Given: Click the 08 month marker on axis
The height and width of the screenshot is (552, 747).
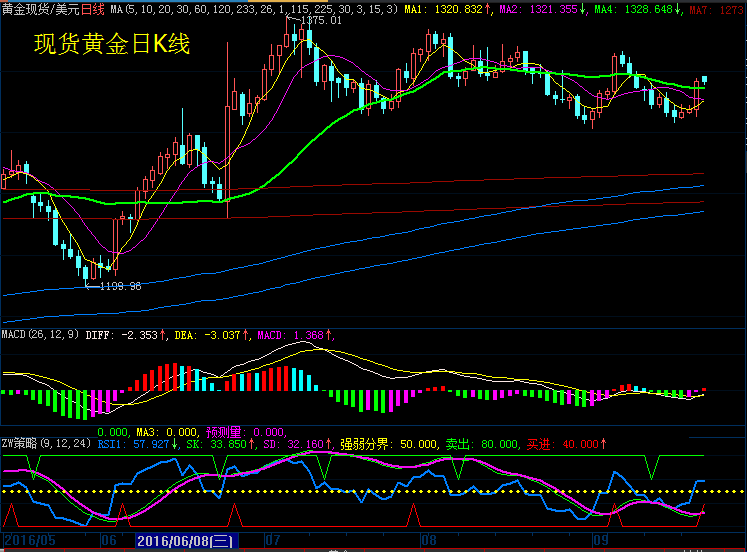Looking at the screenshot, I should [429, 540].
